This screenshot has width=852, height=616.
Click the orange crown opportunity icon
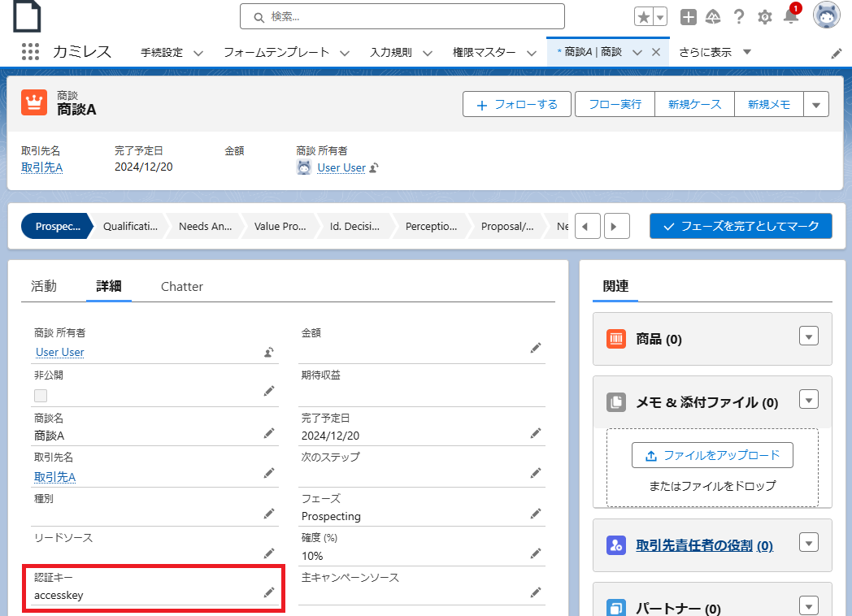coord(34,102)
